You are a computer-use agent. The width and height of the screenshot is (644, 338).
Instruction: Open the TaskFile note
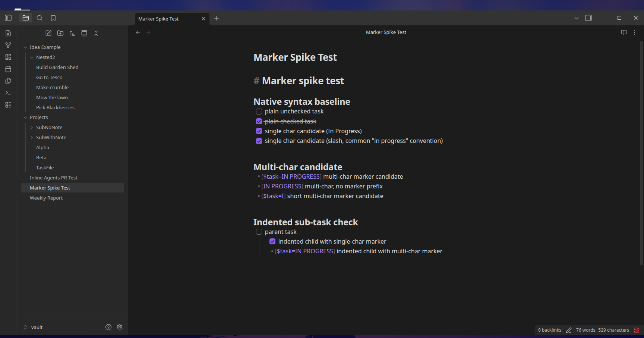pos(45,168)
